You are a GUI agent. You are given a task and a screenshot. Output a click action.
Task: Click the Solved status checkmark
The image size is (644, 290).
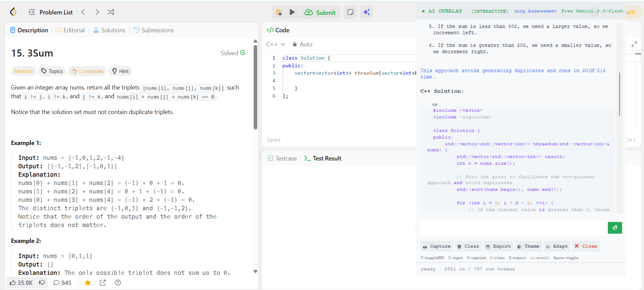[x=243, y=52]
